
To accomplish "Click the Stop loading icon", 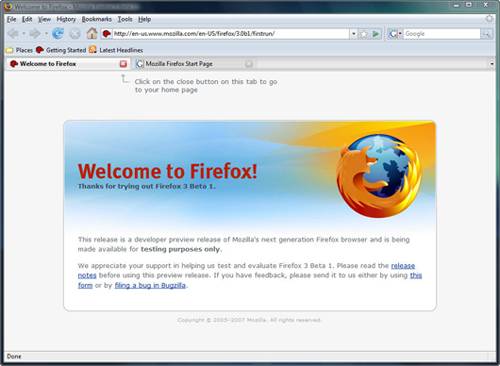I will point(75,34).
